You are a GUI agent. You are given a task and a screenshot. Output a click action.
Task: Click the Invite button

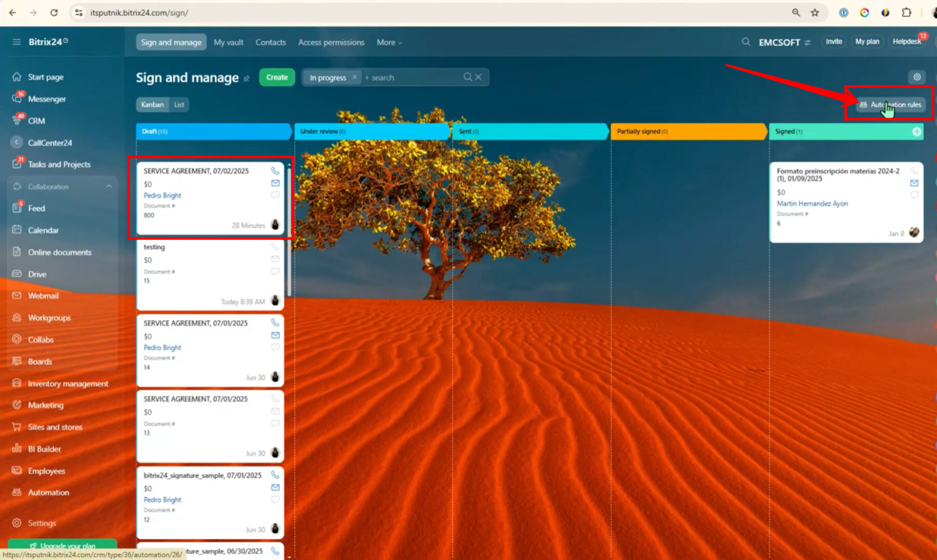point(834,42)
